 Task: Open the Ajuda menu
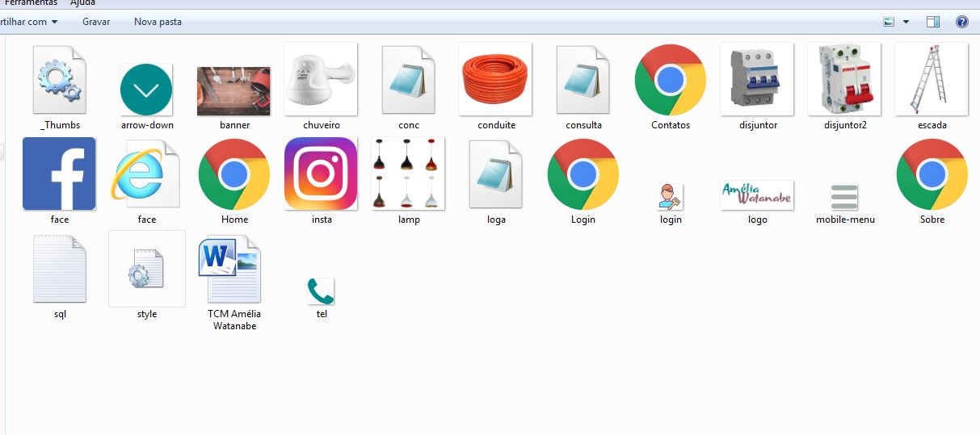[82, 3]
